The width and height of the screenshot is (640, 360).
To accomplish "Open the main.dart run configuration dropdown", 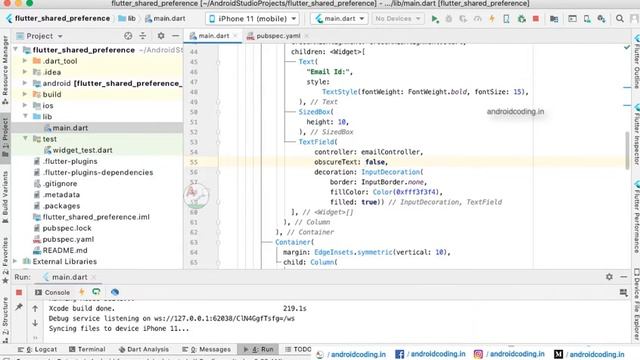I will coord(339,19).
